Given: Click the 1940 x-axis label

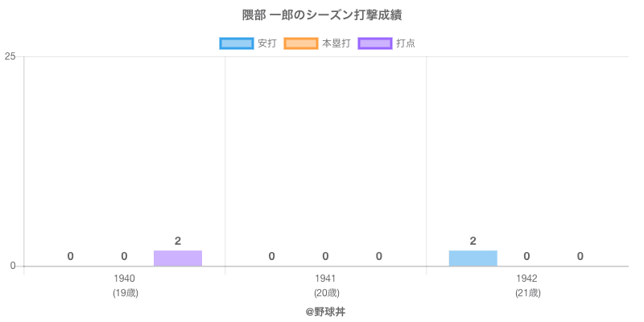Looking at the screenshot, I should [x=125, y=279].
